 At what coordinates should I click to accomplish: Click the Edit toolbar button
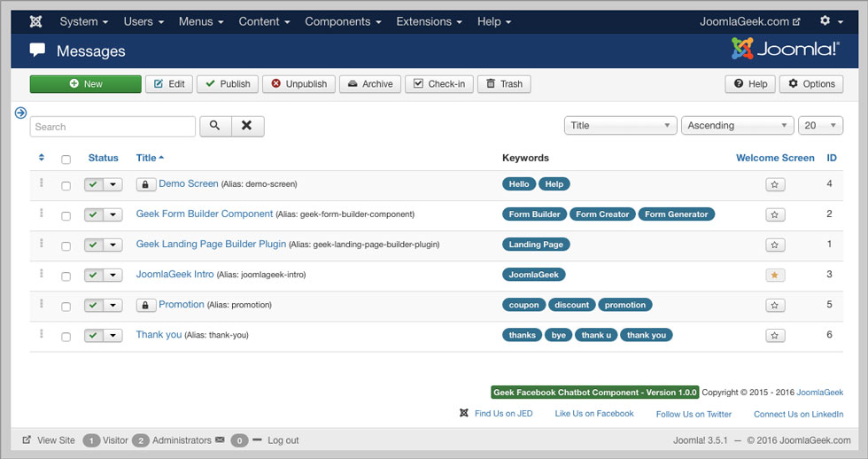(169, 84)
